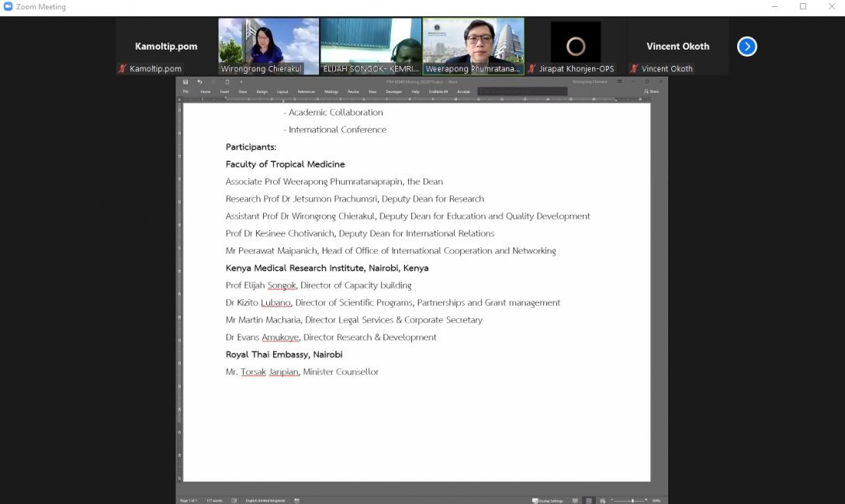Image resolution: width=845 pixels, height=504 pixels.
Task: Select the References ribbon tab
Action: (x=306, y=91)
